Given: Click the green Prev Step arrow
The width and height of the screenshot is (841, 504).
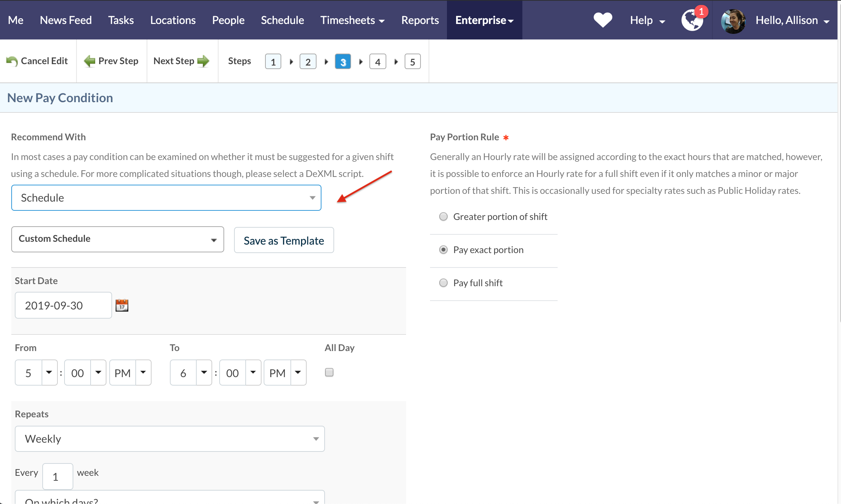Looking at the screenshot, I should click(x=90, y=61).
